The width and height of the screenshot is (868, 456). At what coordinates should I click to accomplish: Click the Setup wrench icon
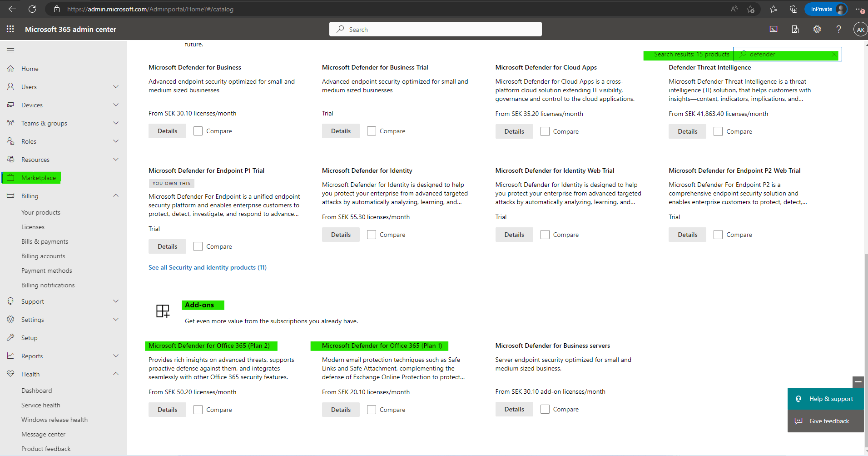click(10, 338)
